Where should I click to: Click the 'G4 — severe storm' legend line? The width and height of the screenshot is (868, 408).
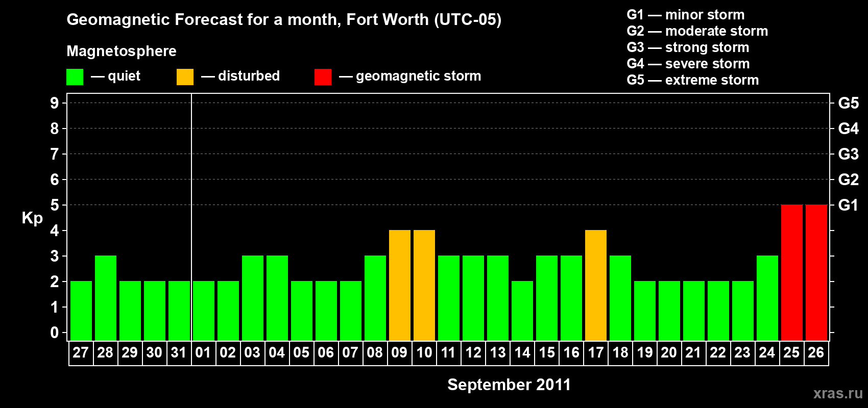[x=688, y=64]
